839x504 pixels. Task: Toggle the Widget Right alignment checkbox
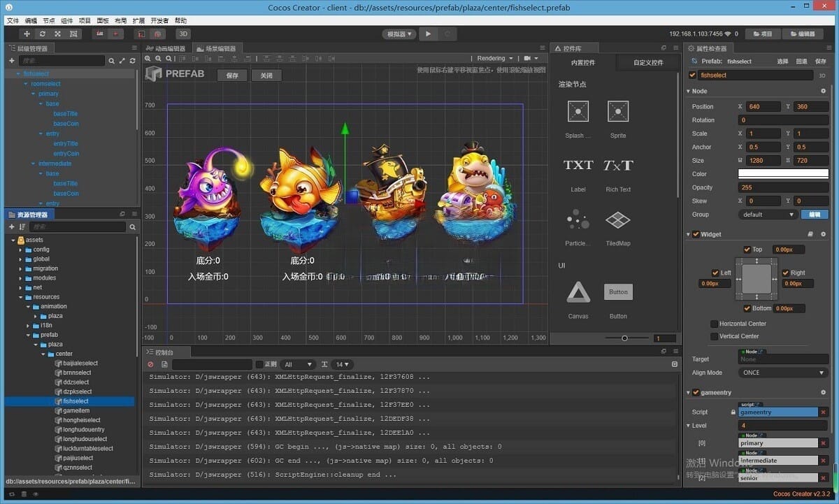pyautogui.click(x=786, y=273)
